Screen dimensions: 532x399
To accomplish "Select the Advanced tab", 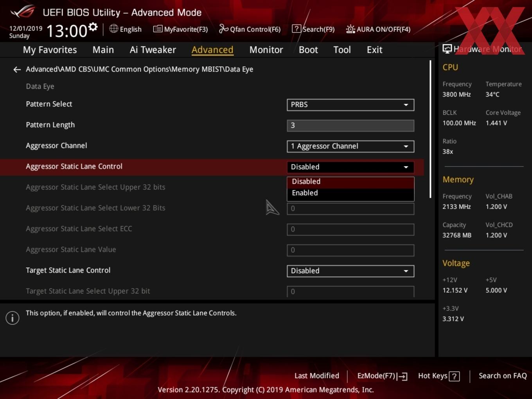I will coord(212,50).
